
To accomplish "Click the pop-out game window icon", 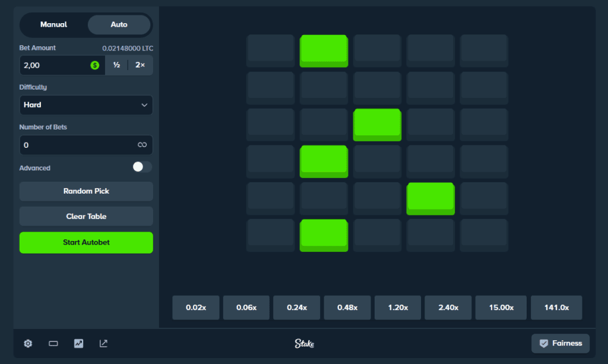I will pyautogui.click(x=103, y=343).
